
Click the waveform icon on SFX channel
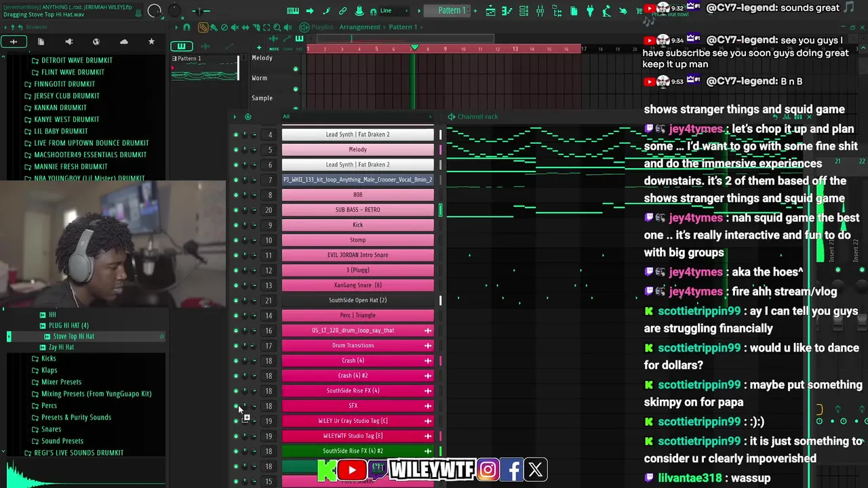point(428,406)
